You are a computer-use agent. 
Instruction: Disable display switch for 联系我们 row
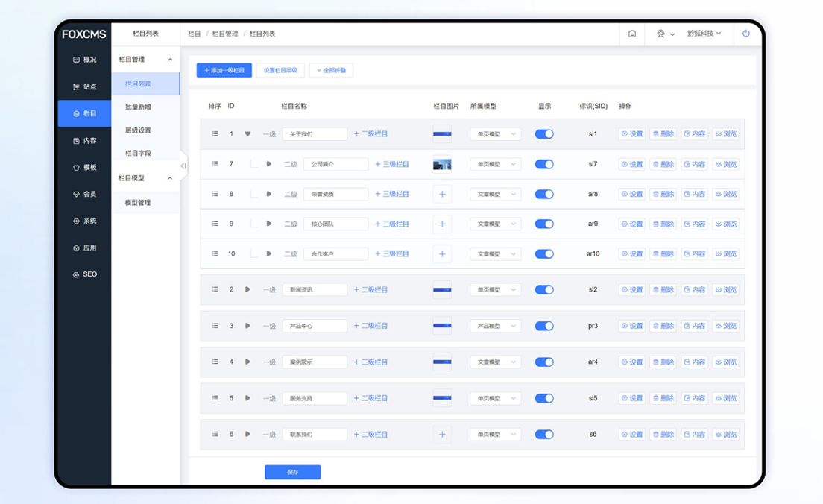(x=544, y=435)
